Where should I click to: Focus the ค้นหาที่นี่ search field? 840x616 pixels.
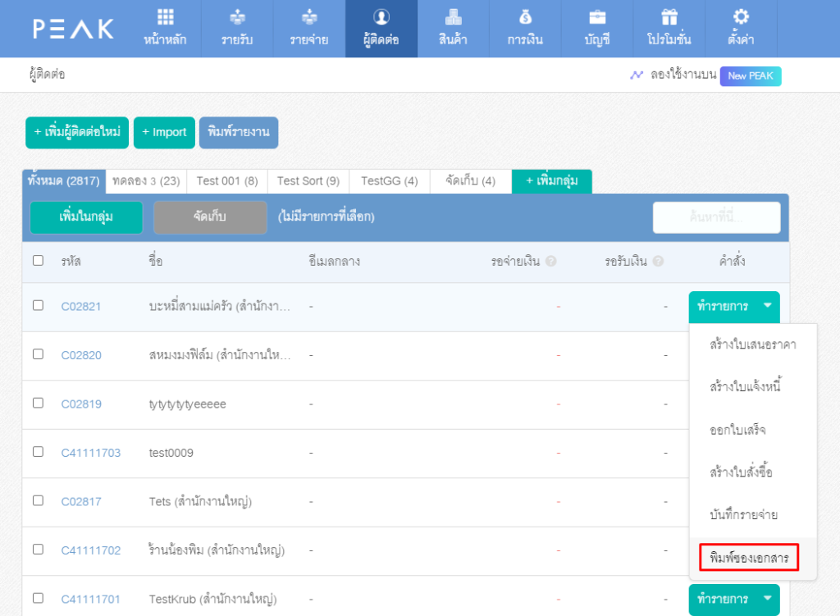click(x=716, y=217)
